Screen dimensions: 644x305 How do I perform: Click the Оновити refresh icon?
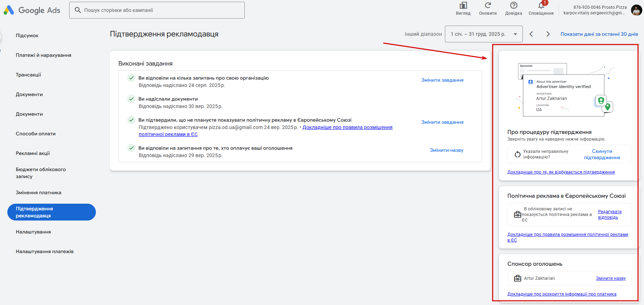point(488,6)
